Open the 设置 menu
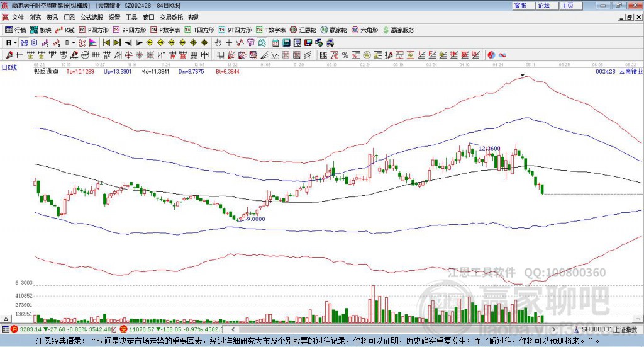This screenshot has width=644, height=347. click(x=114, y=17)
